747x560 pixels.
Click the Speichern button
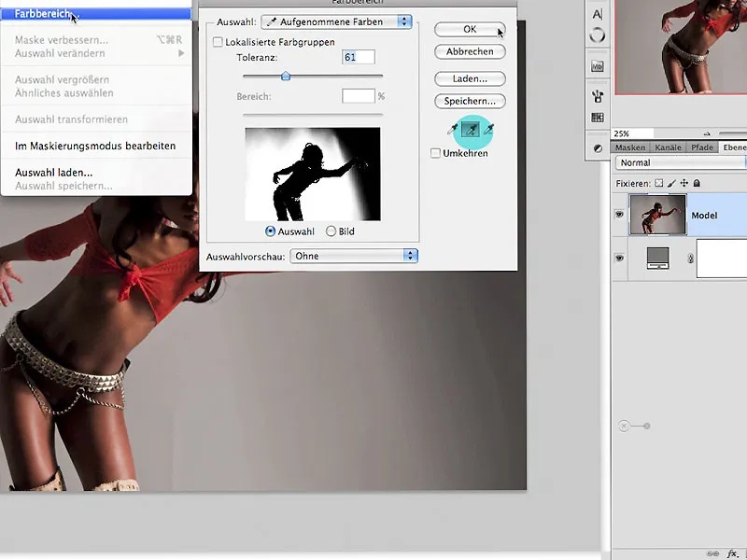coord(470,101)
